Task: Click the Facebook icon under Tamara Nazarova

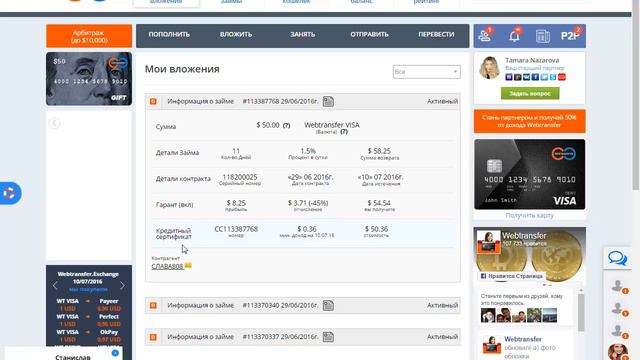Action: pyautogui.click(x=535, y=77)
